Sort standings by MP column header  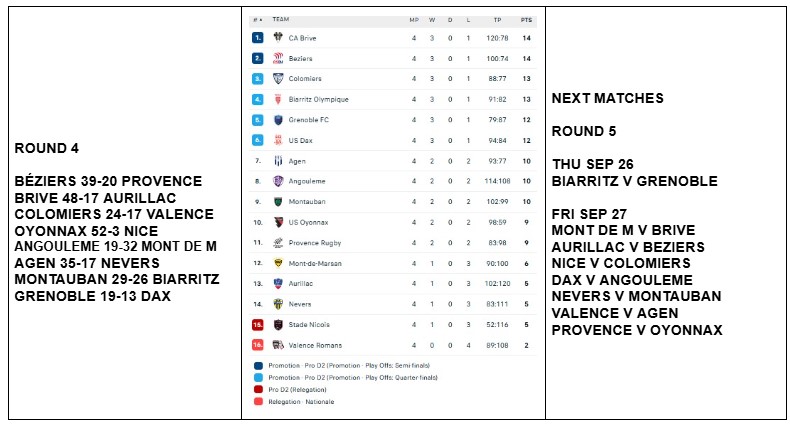(x=414, y=19)
